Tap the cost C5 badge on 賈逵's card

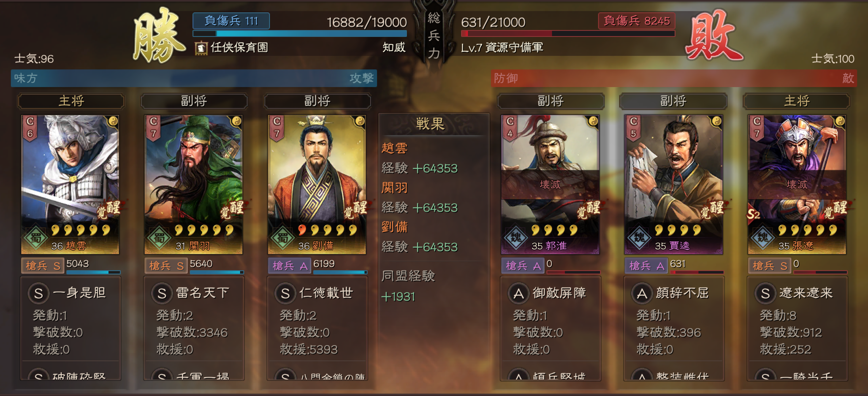(633, 128)
